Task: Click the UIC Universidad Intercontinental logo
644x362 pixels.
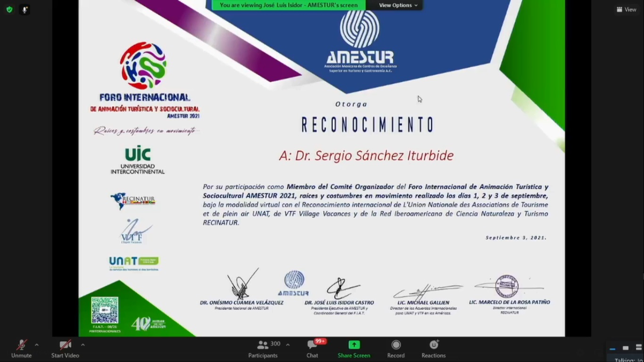Action: [138, 160]
